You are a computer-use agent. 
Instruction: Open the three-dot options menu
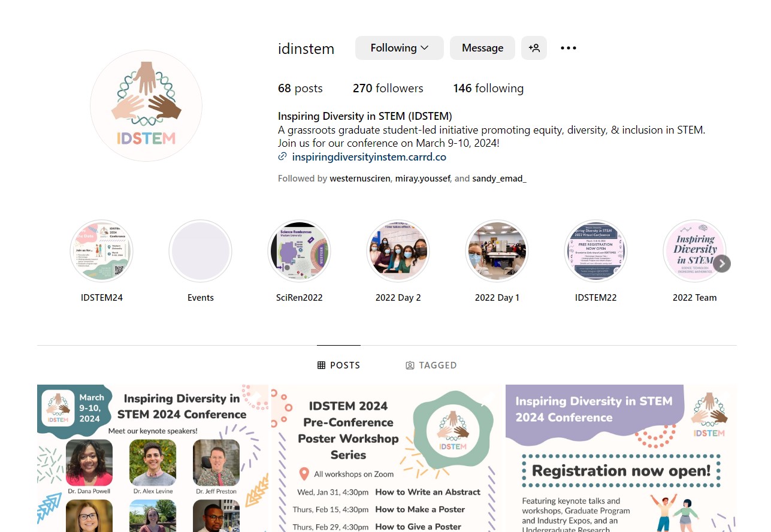[x=569, y=48]
